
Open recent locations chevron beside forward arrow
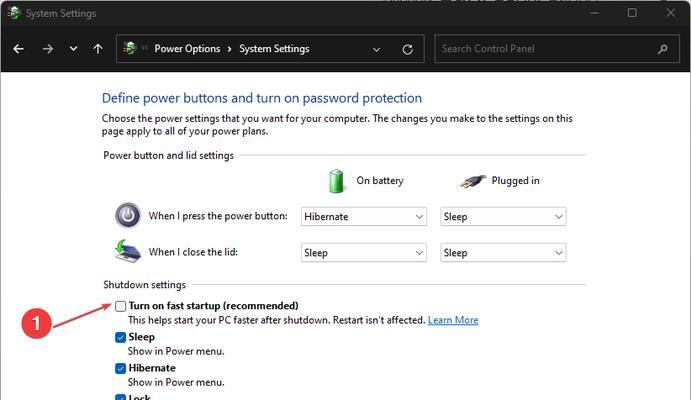click(x=74, y=49)
